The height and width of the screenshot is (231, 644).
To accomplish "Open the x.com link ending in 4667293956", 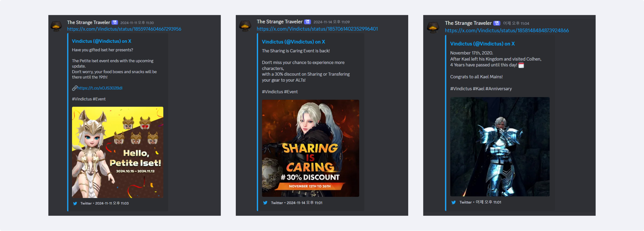I will tap(124, 29).
